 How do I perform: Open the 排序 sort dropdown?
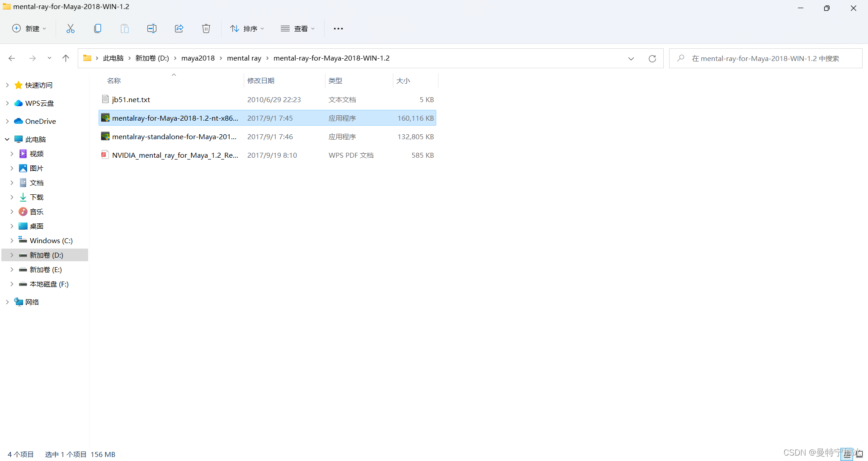click(x=247, y=28)
